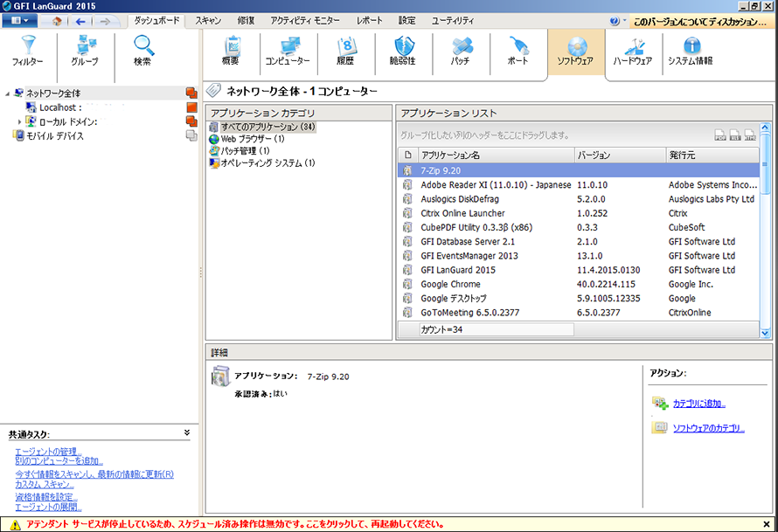Select パッチ管理 (1) category

pyautogui.click(x=245, y=151)
